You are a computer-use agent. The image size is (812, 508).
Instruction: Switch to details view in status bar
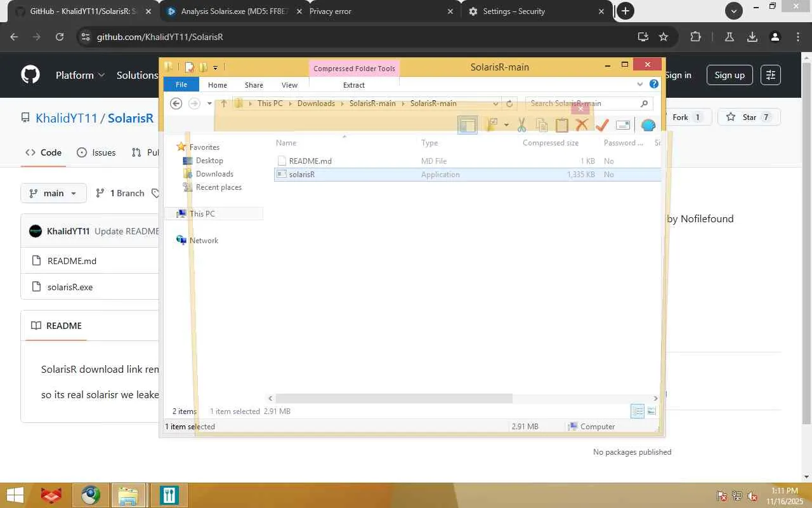[638, 411]
